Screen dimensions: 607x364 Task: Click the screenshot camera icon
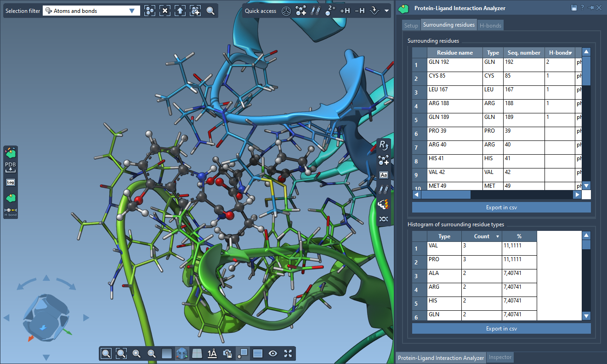[x=227, y=353]
